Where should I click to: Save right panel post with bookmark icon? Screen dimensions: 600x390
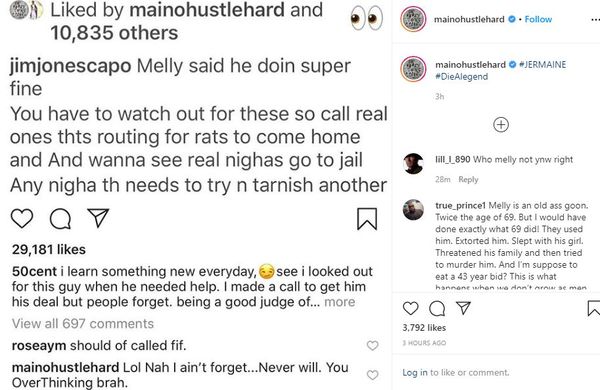[x=594, y=308]
